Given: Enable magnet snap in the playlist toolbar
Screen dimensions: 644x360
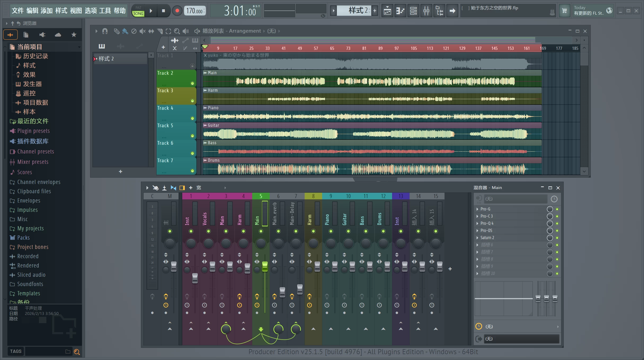Looking at the screenshot, I should pos(105,31).
